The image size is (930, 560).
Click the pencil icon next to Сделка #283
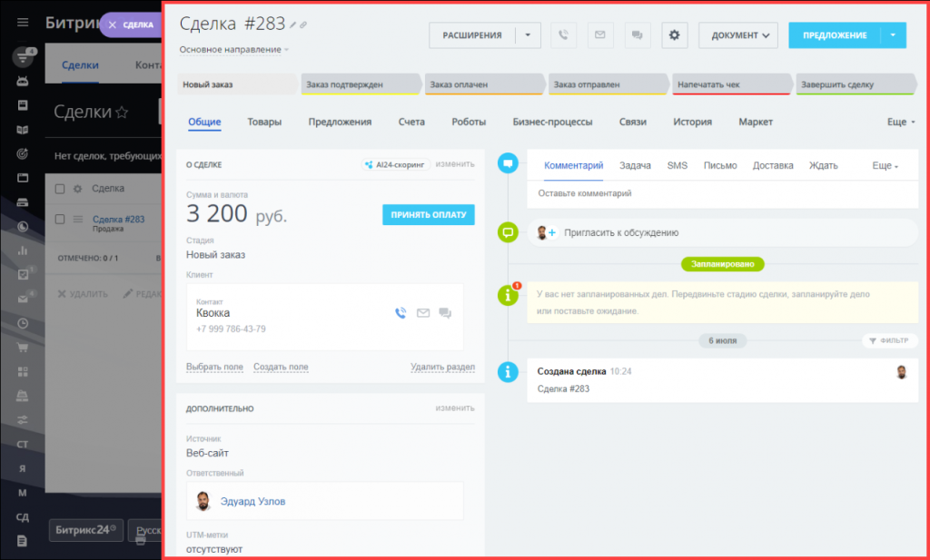tap(293, 25)
